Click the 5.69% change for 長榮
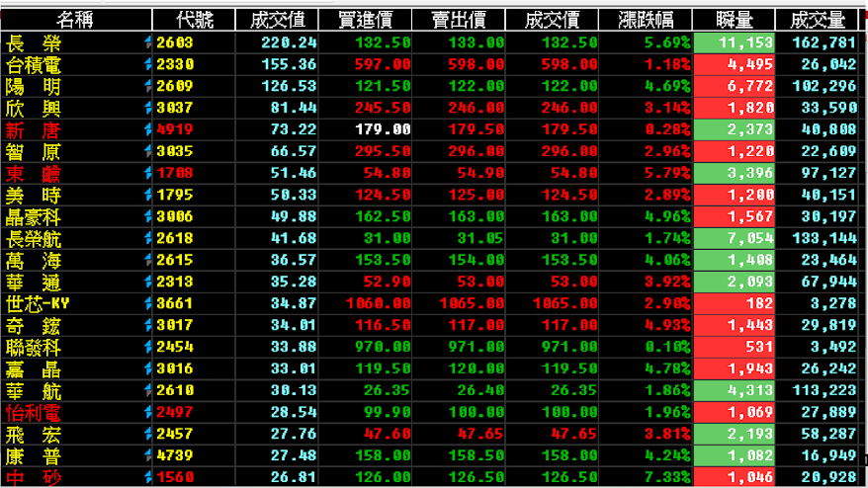Screen dimensions: 868x488 click(x=667, y=42)
